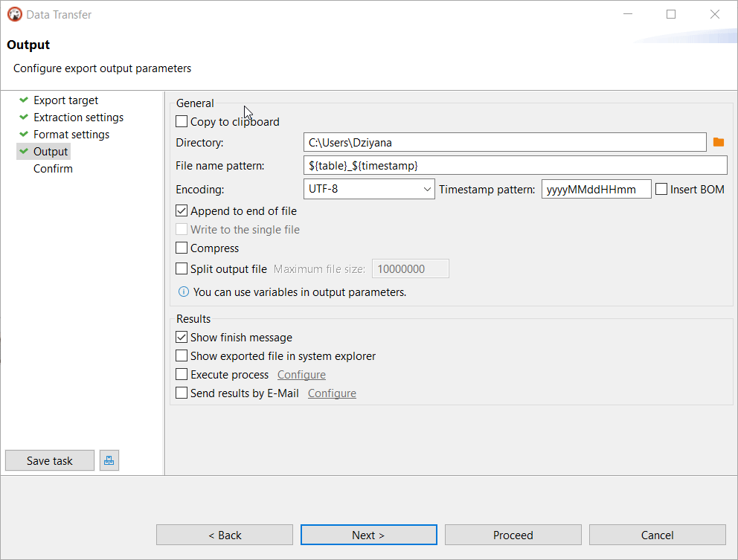Enable Split output file

(x=181, y=268)
